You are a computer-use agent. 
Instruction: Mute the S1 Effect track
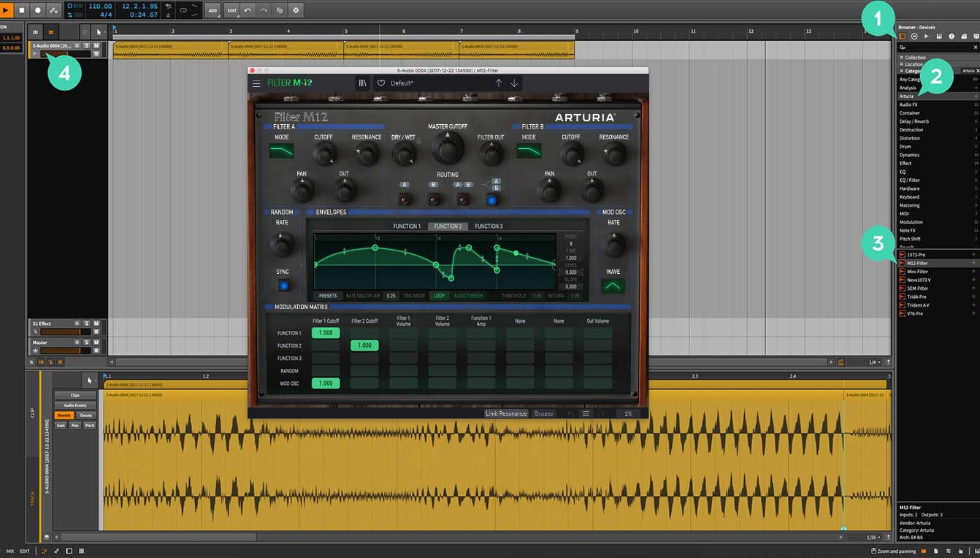[x=96, y=323]
